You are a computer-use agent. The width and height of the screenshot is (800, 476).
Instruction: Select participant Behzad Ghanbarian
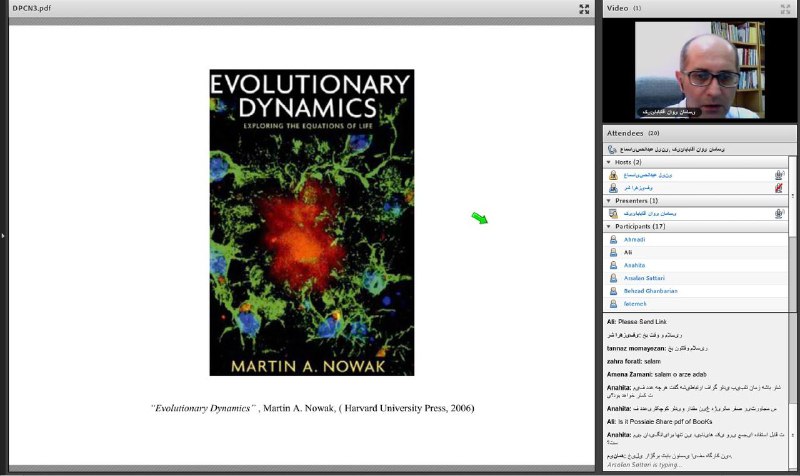click(651, 291)
